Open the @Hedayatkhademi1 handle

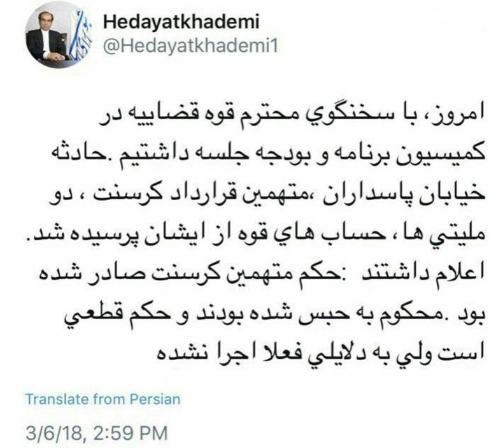[190, 47]
